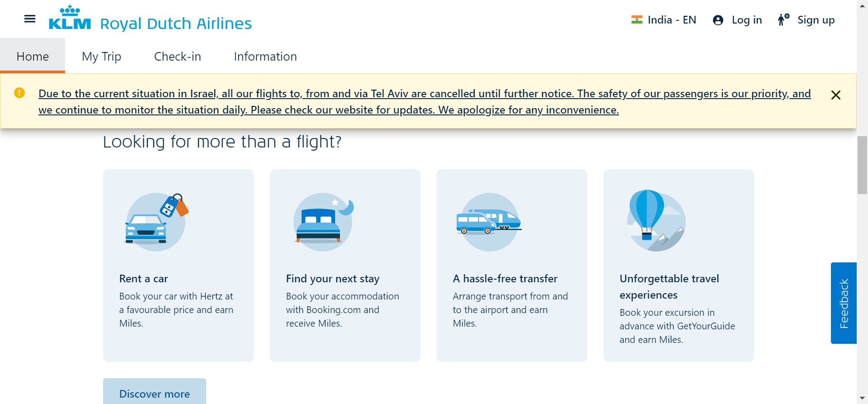This screenshot has height=404, width=868.
Task: Click the Sign up person icon
Action: tap(783, 20)
